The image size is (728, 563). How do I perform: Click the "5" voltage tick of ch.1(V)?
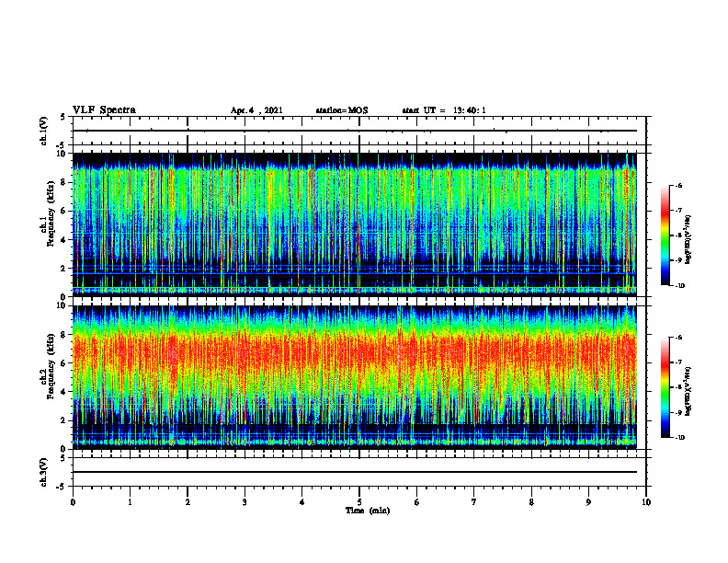(63, 117)
